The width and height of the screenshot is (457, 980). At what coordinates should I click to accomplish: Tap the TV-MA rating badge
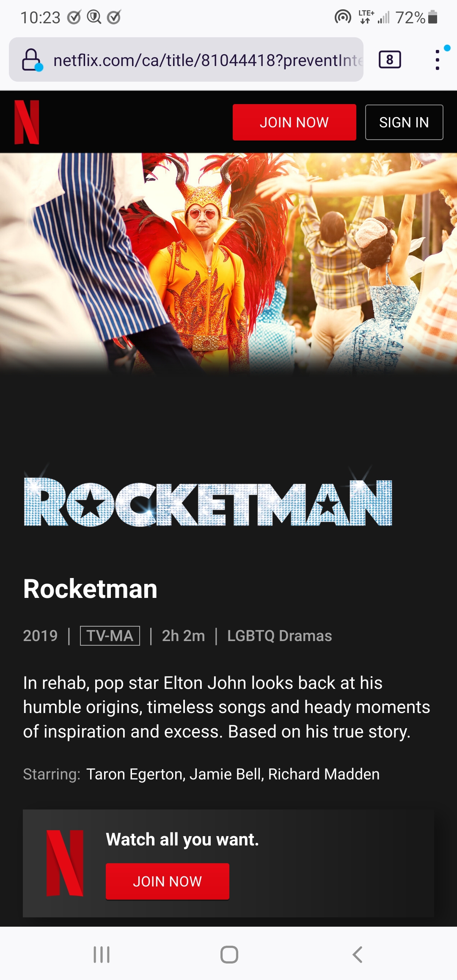click(110, 636)
